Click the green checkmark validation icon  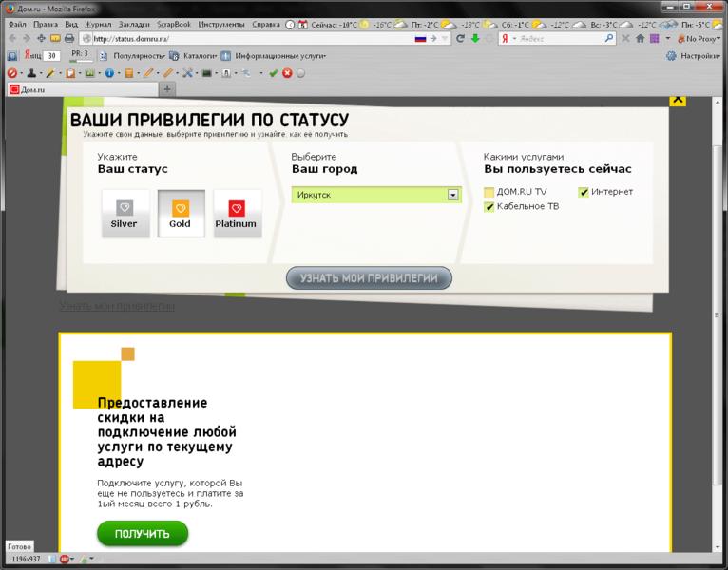click(x=274, y=73)
